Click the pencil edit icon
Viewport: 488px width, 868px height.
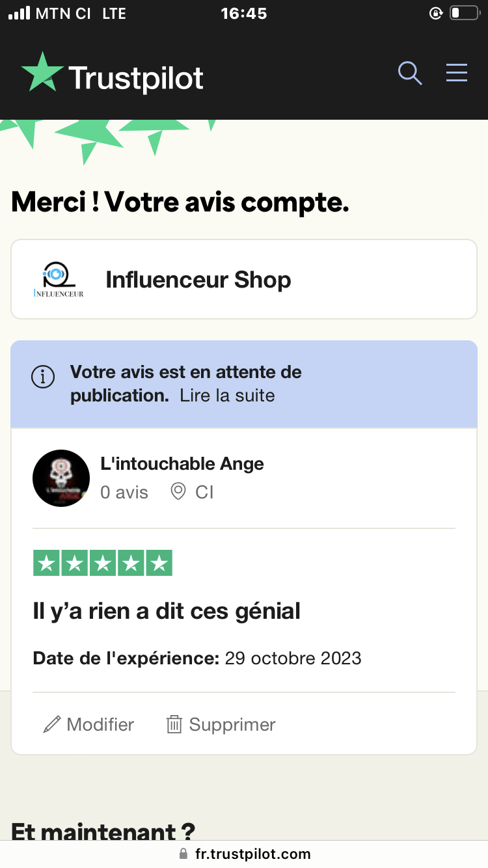(52, 724)
